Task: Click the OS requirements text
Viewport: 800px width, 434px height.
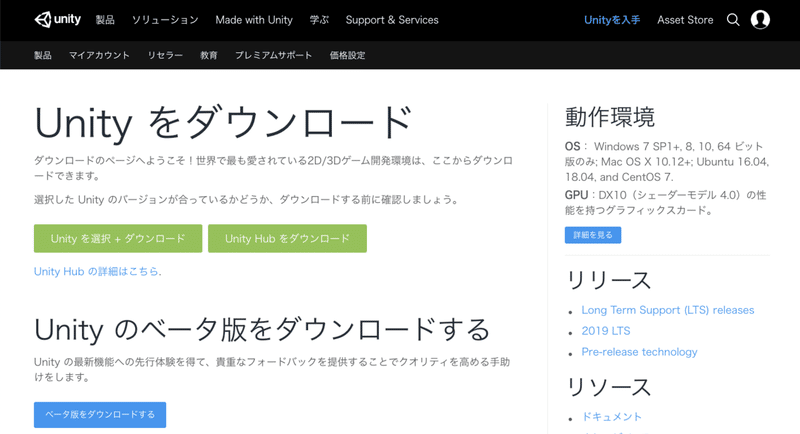Action: 667,162
